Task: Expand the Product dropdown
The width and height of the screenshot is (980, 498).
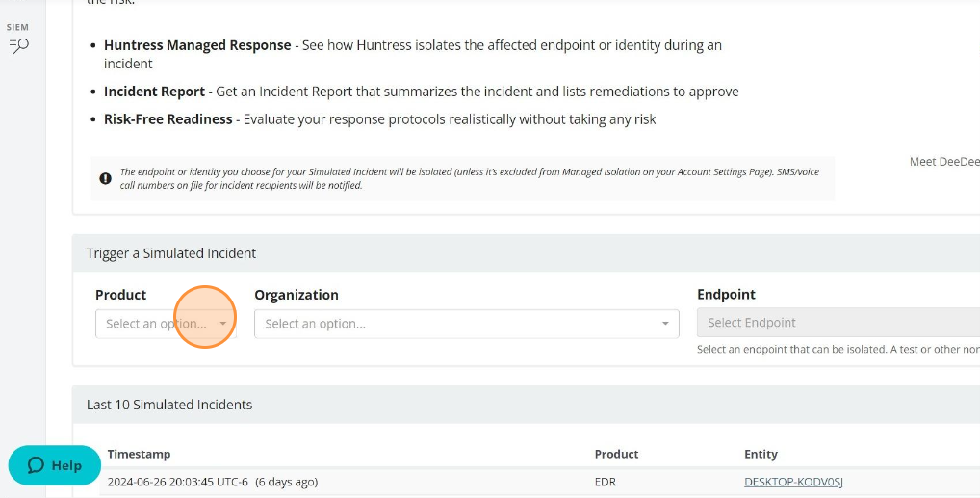Action: point(166,324)
